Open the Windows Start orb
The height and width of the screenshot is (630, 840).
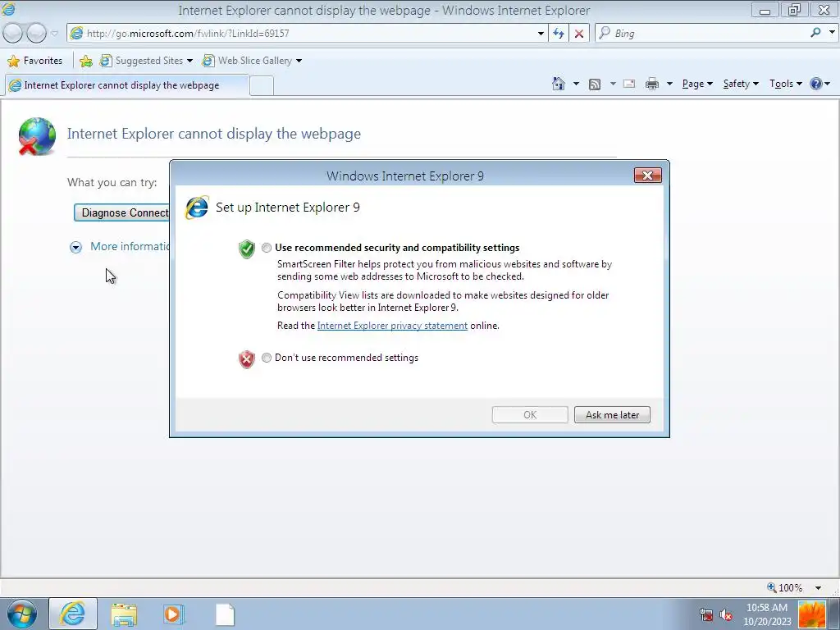point(21,614)
